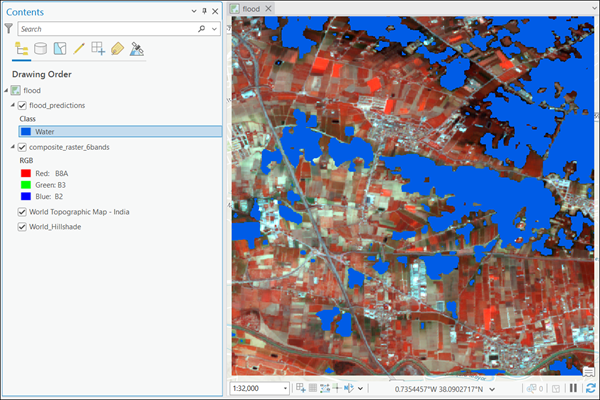Select List By Labeling tag icon

pyautogui.click(x=117, y=48)
